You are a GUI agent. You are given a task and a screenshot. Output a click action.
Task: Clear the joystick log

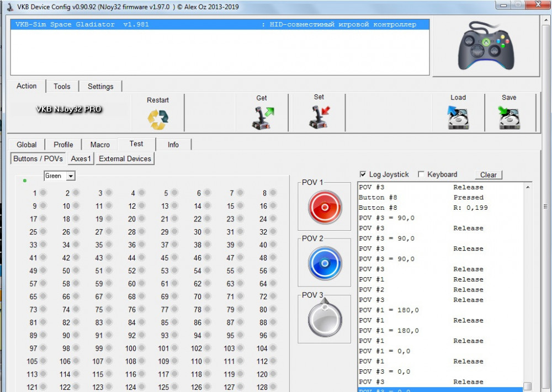[488, 175]
